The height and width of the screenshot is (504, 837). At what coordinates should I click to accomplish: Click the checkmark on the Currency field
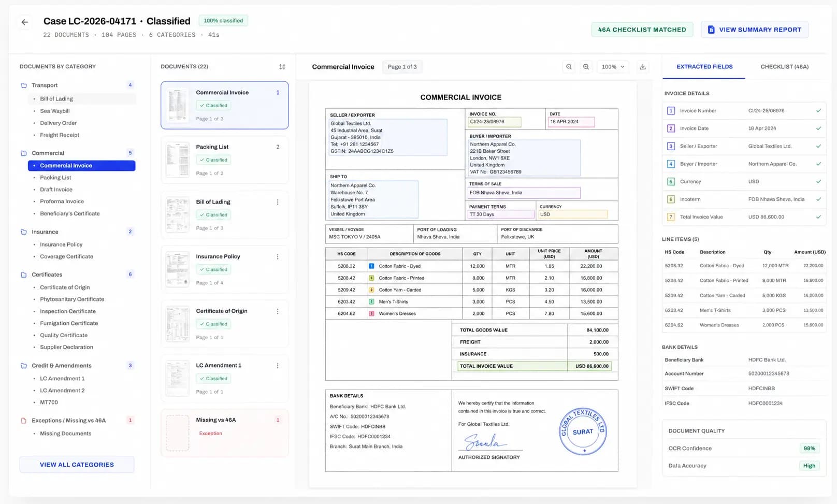pyautogui.click(x=818, y=182)
